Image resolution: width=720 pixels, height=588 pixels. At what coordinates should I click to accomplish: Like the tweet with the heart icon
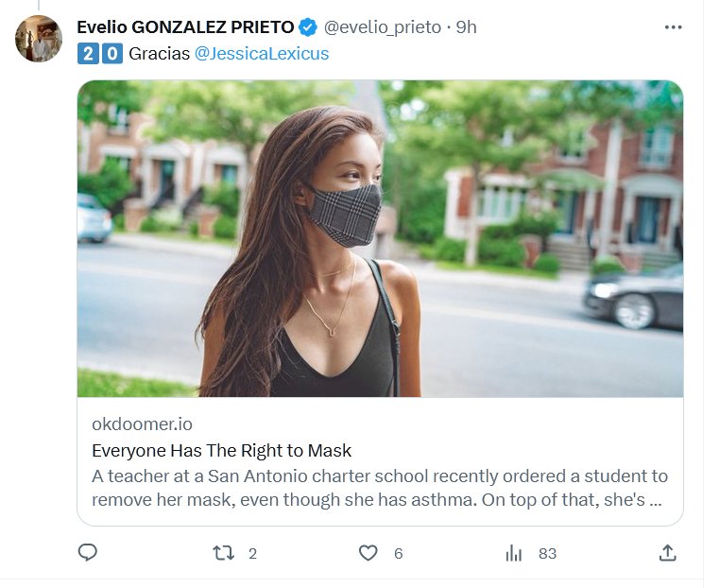pyautogui.click(x=369, y=553)
